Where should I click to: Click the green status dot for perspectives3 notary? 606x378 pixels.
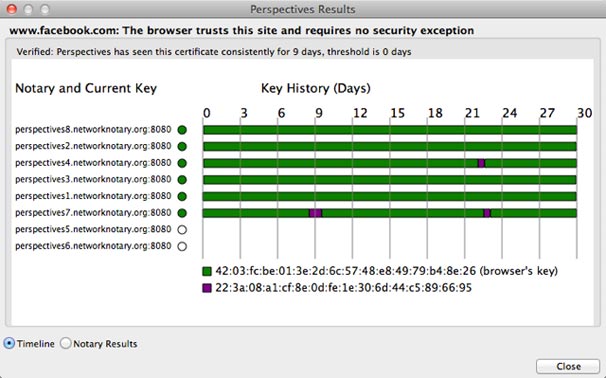(x=182, y=180)
